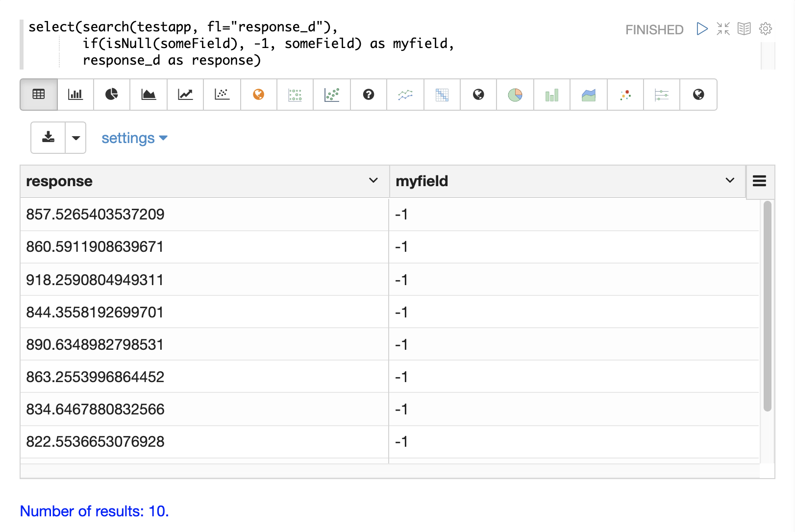Select the bar chart visualization
Image resolution: width=795 pixels, height=532 pixels.
coord(75,95)
